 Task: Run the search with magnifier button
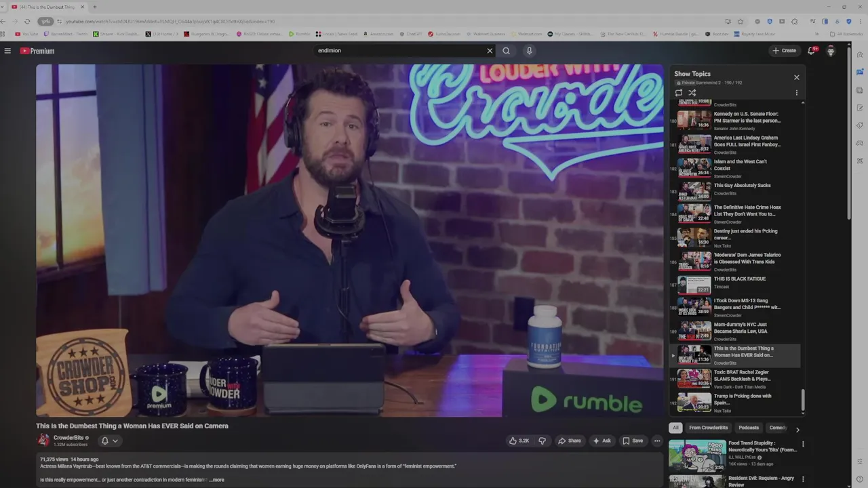tap(506, 51)
